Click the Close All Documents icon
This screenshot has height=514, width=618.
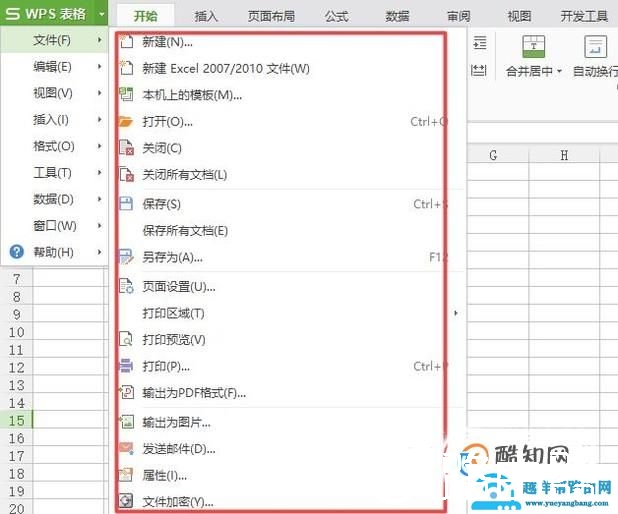(x=126, y=174)
